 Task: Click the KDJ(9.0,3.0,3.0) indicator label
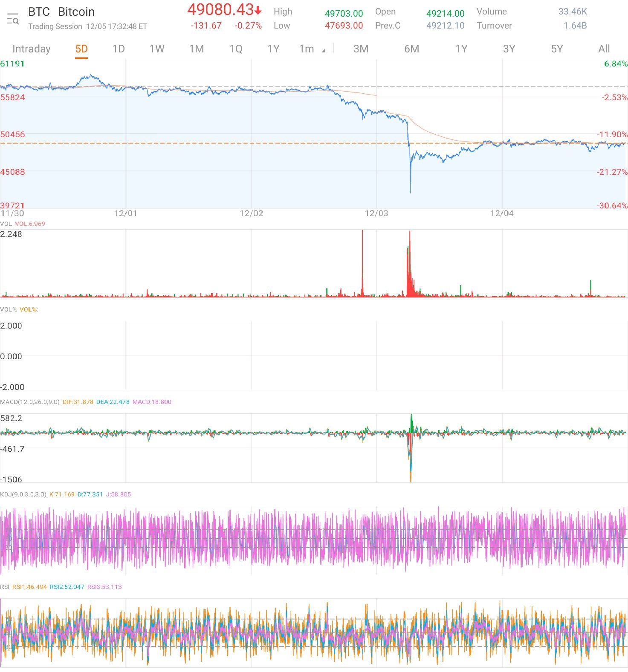pos(23,494)
